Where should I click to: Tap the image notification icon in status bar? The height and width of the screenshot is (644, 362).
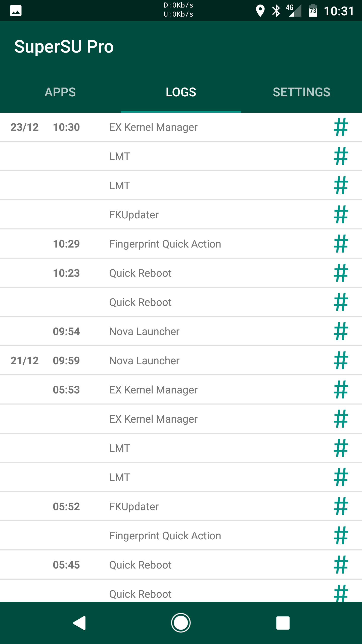[16, 11]
